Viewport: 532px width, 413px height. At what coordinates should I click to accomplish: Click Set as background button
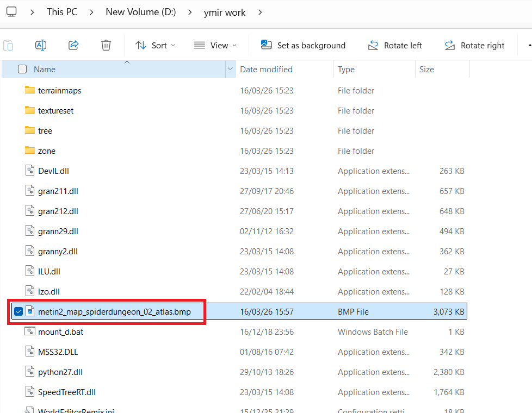click(303, 45)
